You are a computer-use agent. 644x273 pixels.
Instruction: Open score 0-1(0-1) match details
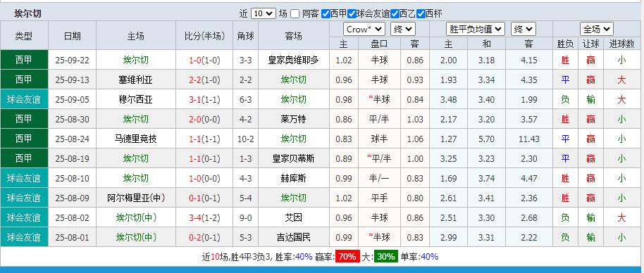pos(204,198)
